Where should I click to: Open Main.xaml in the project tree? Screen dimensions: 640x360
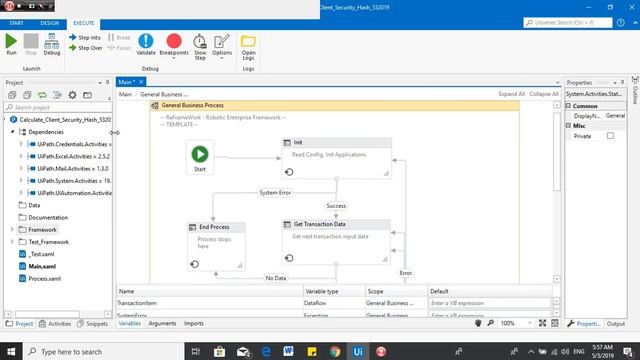(42, 266)
